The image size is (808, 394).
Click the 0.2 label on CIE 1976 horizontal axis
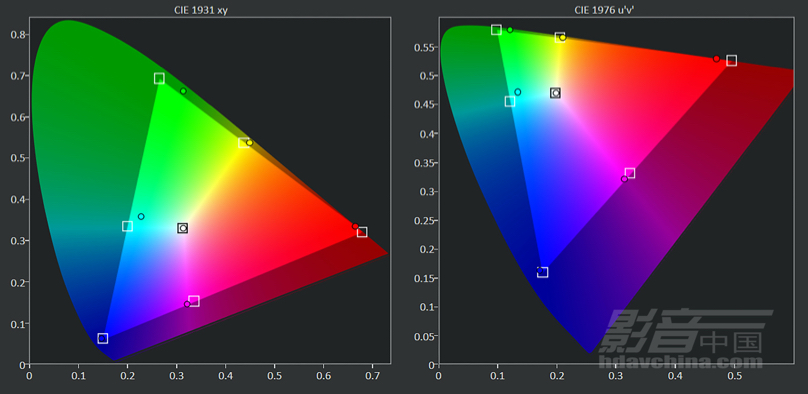point(557,376)
